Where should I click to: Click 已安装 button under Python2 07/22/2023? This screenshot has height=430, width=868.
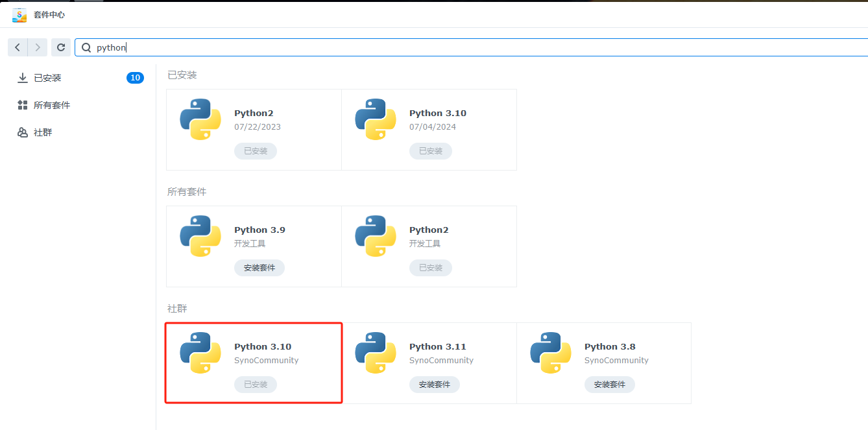(256, 151)
